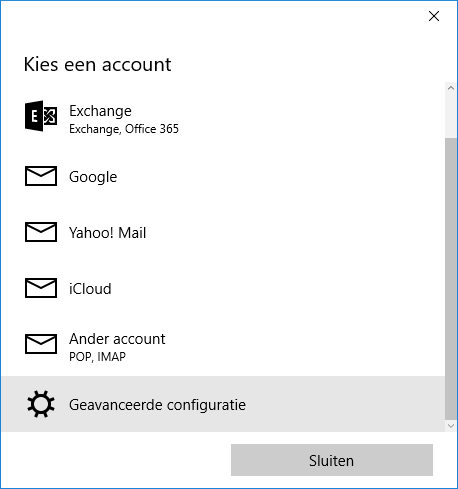This screenshot has width=458, height=489.
Task: Click the scrollbar track above the thumb
Action: pos(451,115)
